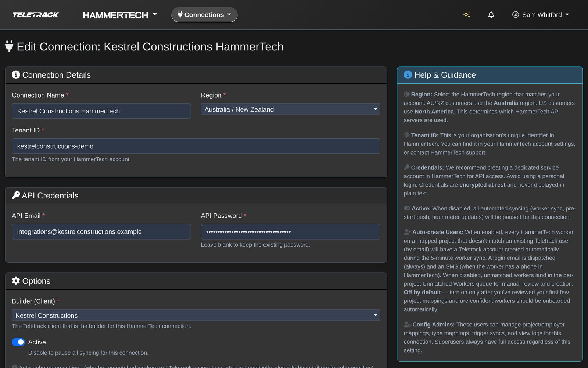
Task: Open Sam Whitford user menu
Action: pyautogui.click(x=541, y=15)
